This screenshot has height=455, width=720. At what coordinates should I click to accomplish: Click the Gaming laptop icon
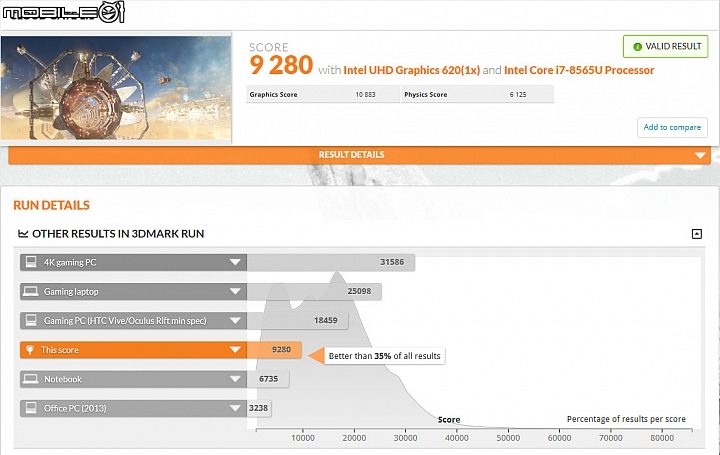pos(31,291)
